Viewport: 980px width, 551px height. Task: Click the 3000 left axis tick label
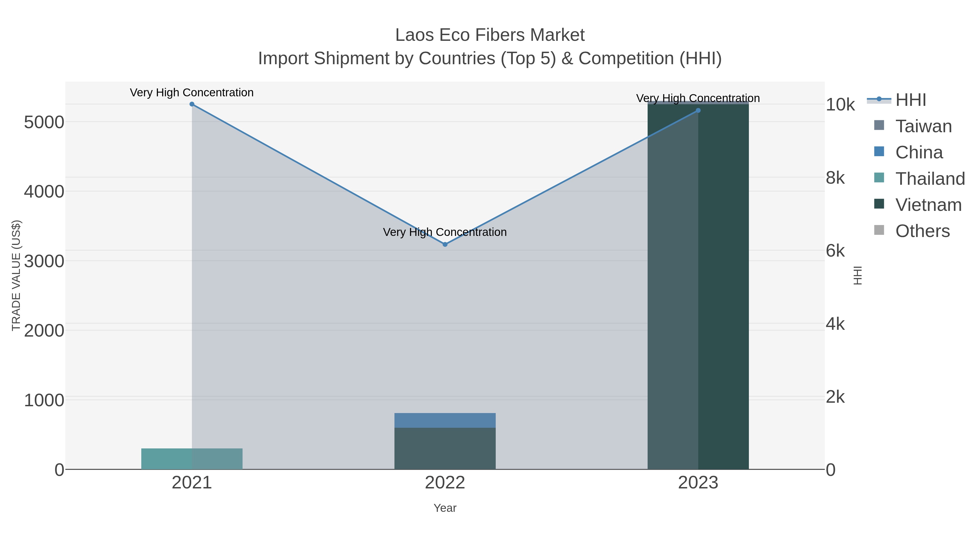coord(44,261)
